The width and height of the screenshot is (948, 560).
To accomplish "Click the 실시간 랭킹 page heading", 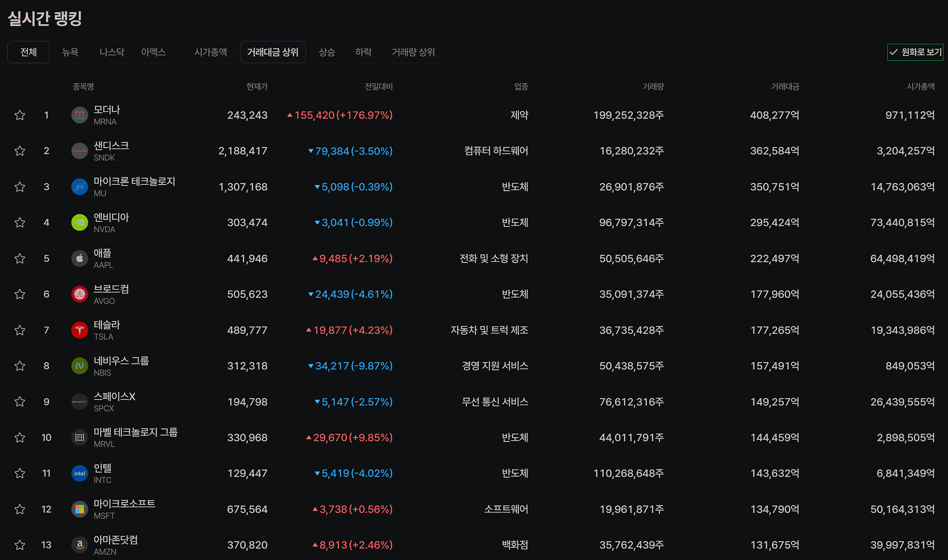I will point(45,19).
